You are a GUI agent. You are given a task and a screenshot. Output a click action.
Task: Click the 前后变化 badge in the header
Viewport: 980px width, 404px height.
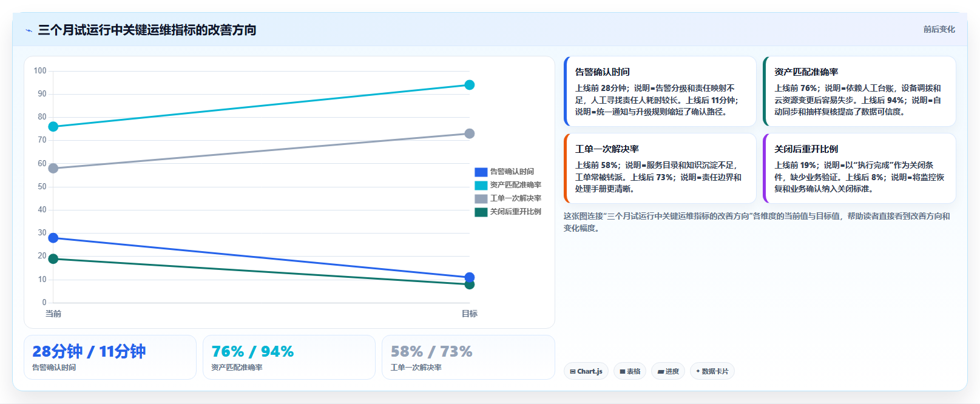coord(939,29)
